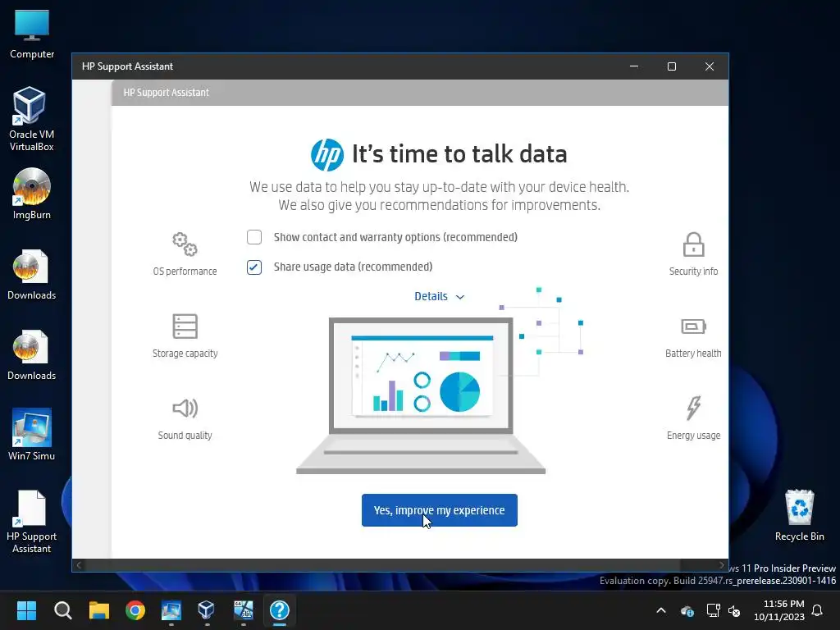Click the right scroll arrow of HP window

click(x=721, y=565)
